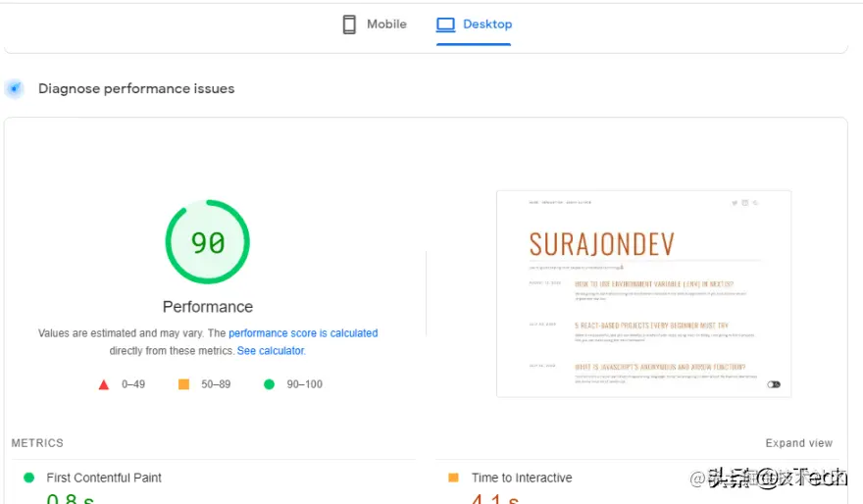The image size is (863, 504).
Task: Click green dot beside First Contentful Paint
Action: [x=29, y=478]
